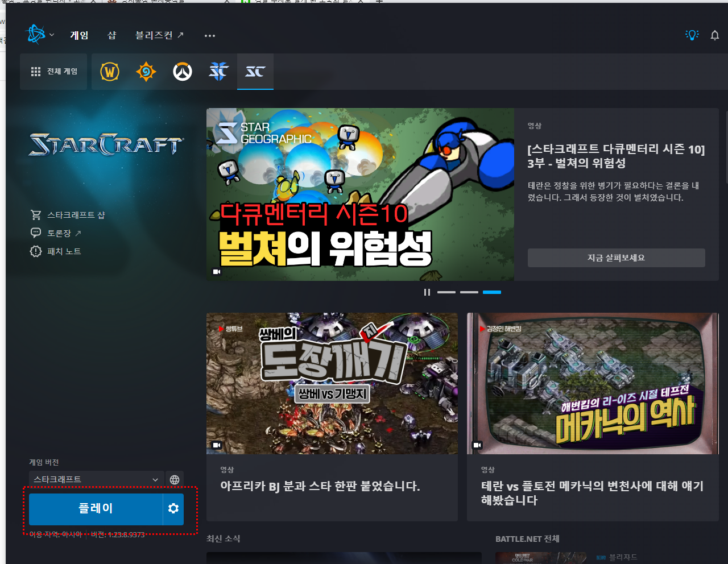The image size is (728, 564).
Task: Click the 블리자드 news item thumbnail
Action: tap(541, 558)
